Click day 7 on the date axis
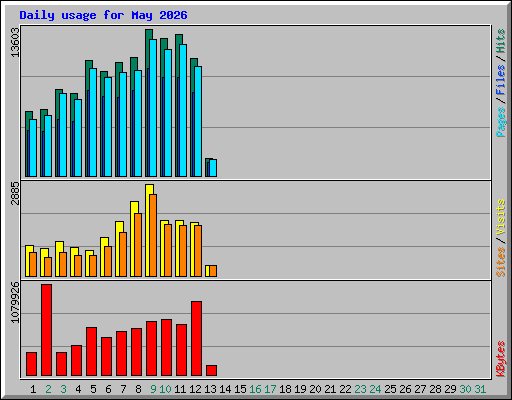The width and height of the screenshot is (512, 400). coord(123,389)
